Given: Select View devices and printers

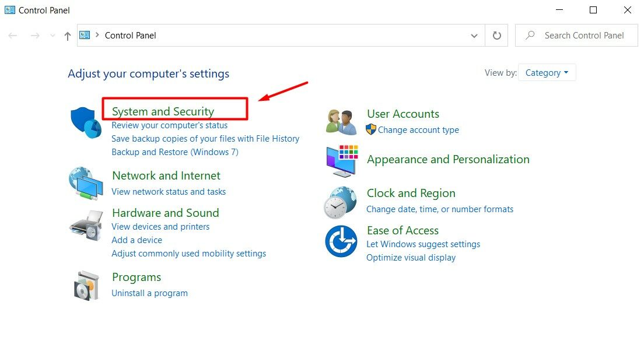Looking at the screenshot, I should [160, 227].
